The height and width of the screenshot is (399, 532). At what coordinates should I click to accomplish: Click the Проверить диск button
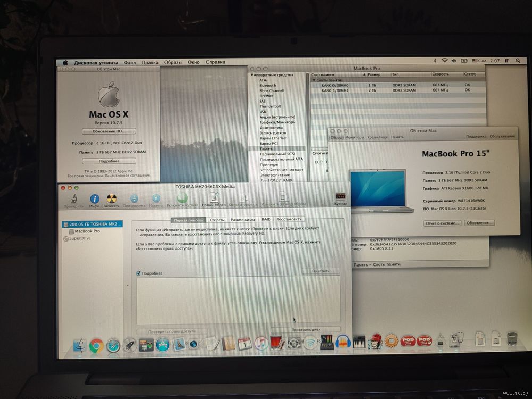pyautogui.click(x=305, y=330)
